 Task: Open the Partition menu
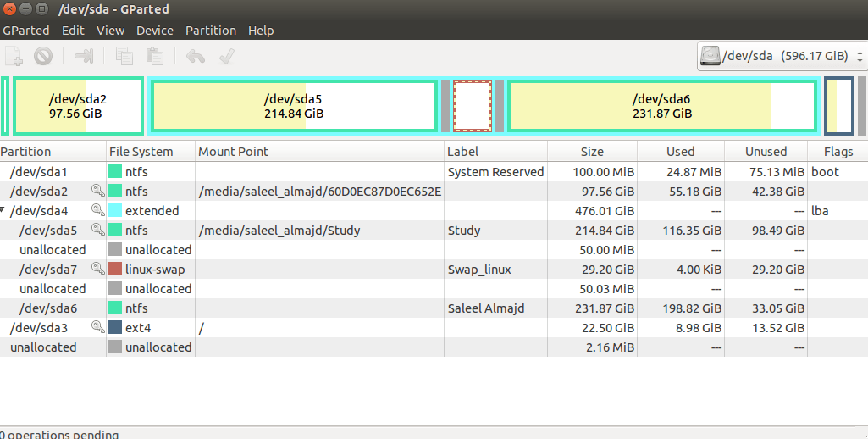click(x=211, y=31)
